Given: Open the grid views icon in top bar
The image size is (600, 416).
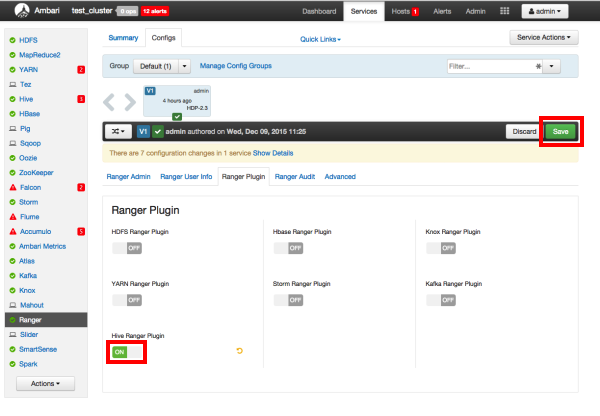Looking at the screenshot, I should 504,11.
